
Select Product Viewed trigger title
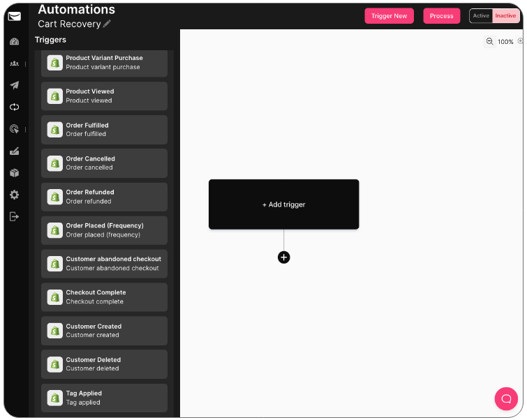pos(90,91)
